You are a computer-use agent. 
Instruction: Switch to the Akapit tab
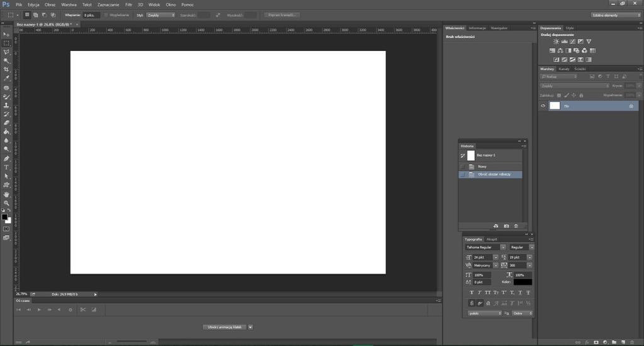pyautogui.click(x=492, y=239)
